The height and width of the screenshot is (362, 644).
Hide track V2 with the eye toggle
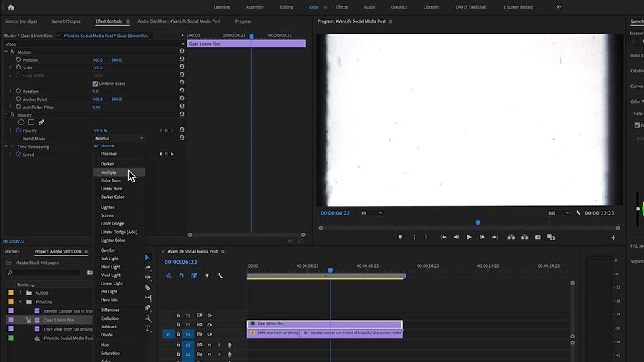click(x=210, y=324)
